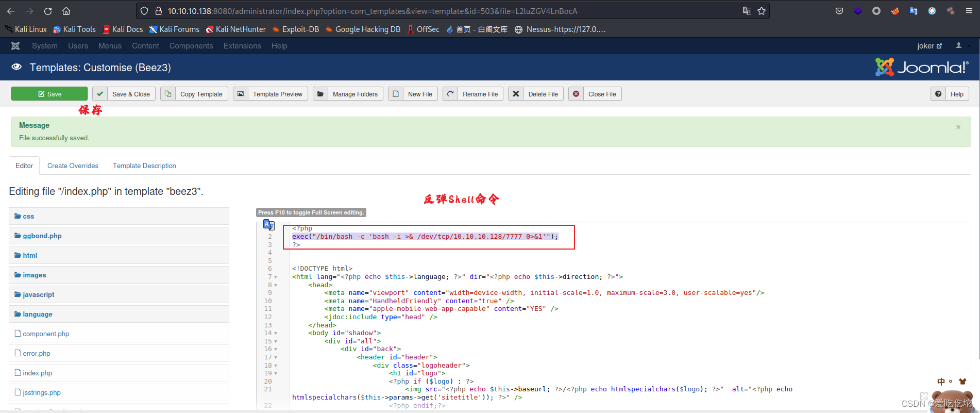Image resolution: width=980 pixels, height=413 pixels.
Task: Click Delete File button label
Action: pos(543,94)
